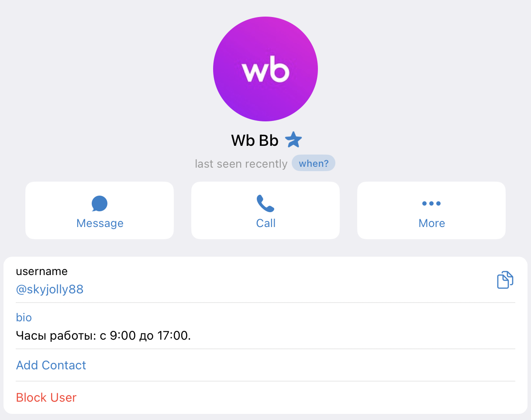Copy username with the copy icon

click(505, 280)
